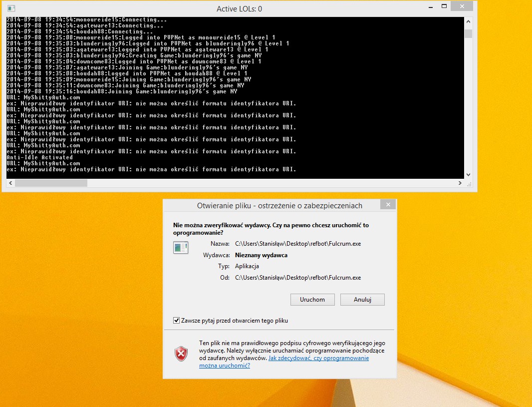
Task: Click Anuluj to cancel the security warning
Action: click(362, 300)
